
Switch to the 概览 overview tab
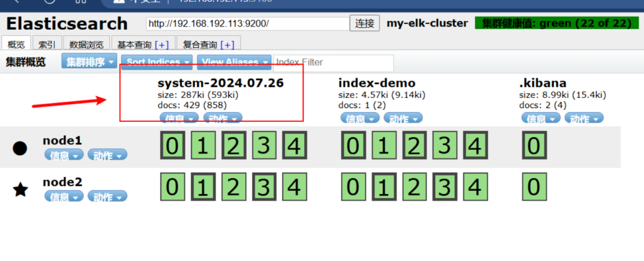16,44
